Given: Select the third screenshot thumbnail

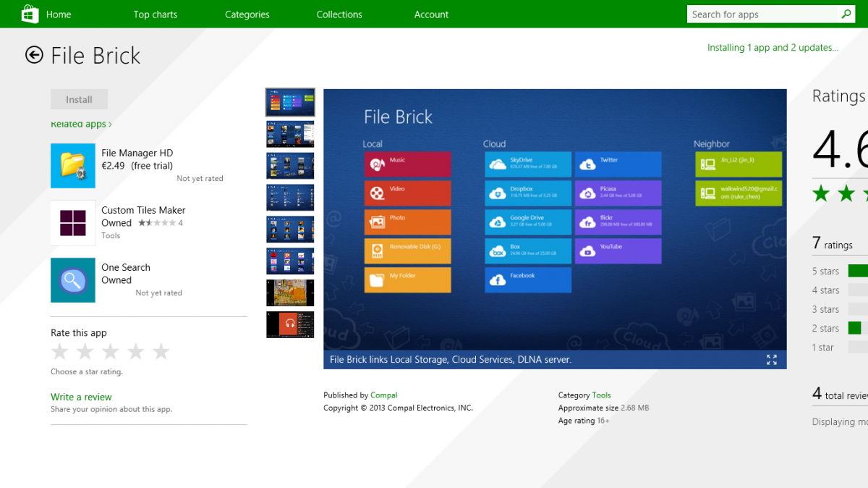Looking at the screenshot, I should point(290,166).
